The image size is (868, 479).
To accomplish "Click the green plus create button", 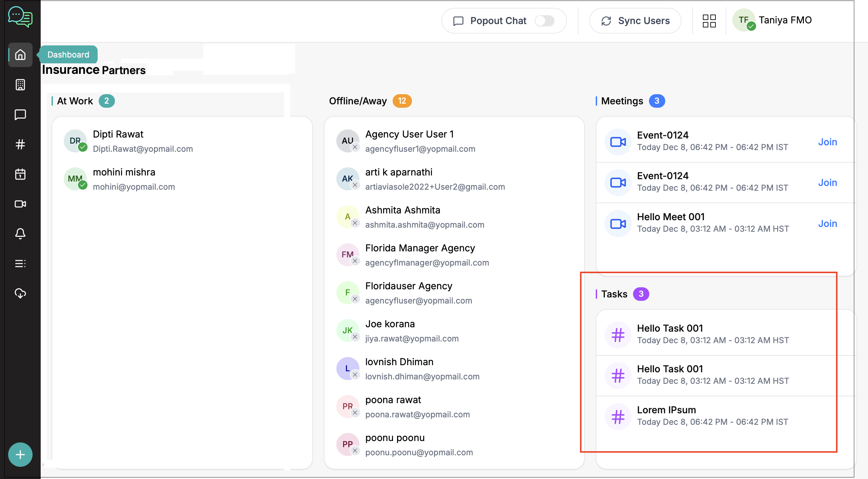I will click(x=20, y=455).
